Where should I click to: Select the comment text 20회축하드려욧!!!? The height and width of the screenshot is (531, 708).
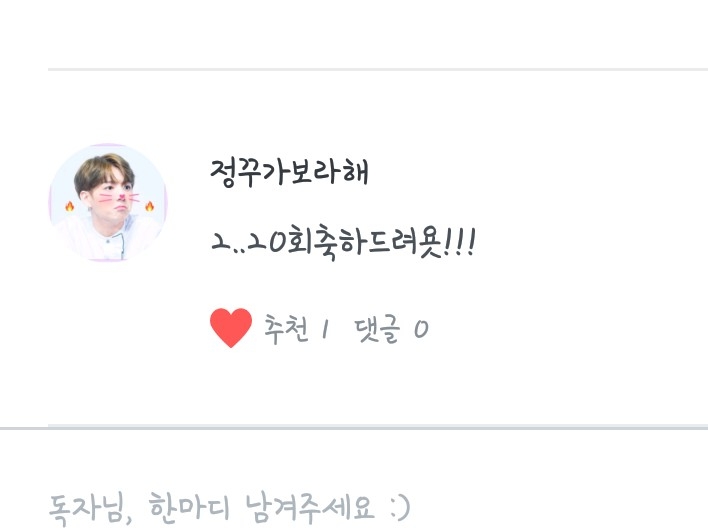[x=343, y=242]
